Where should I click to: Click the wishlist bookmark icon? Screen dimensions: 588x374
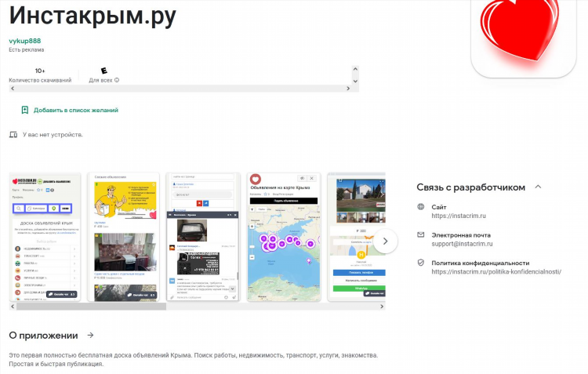(25, 110)
